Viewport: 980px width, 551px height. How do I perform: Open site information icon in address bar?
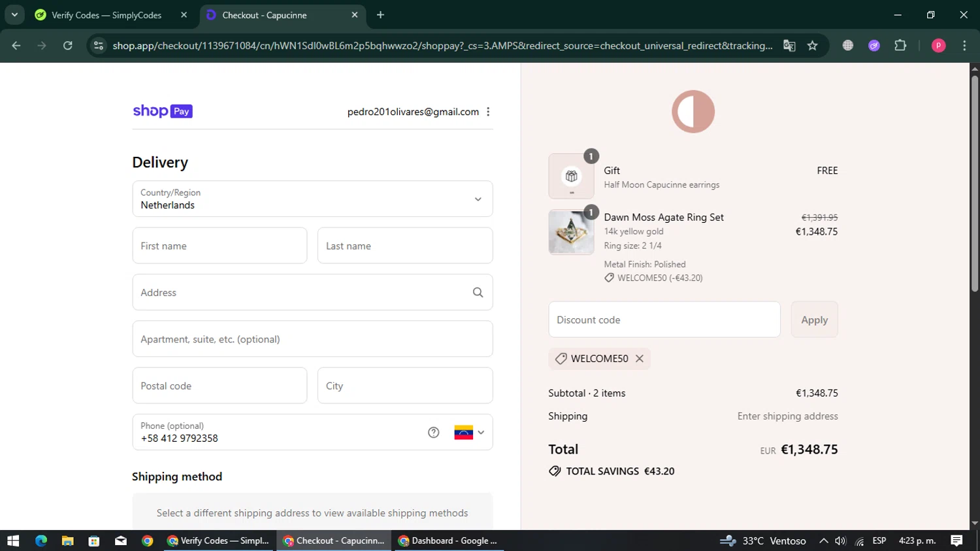(x=99, y=46)
